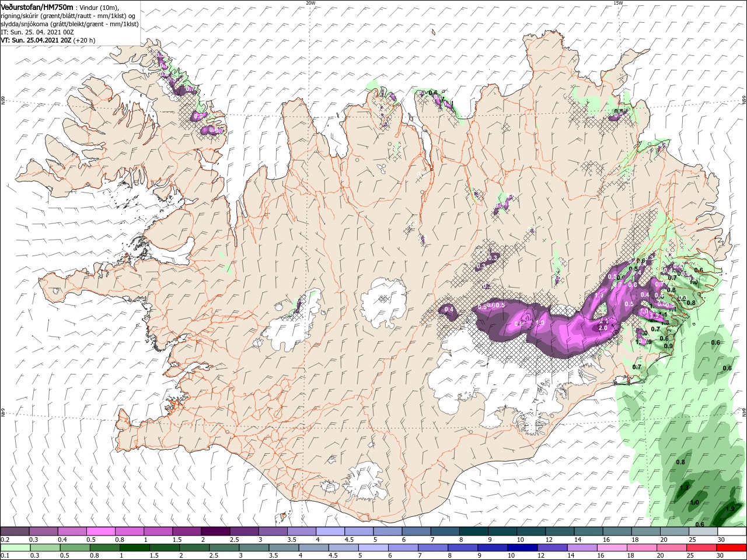Click the crimson 25 mm rain legend swatch
Viewport: 747px width, 560px height.
702,548
